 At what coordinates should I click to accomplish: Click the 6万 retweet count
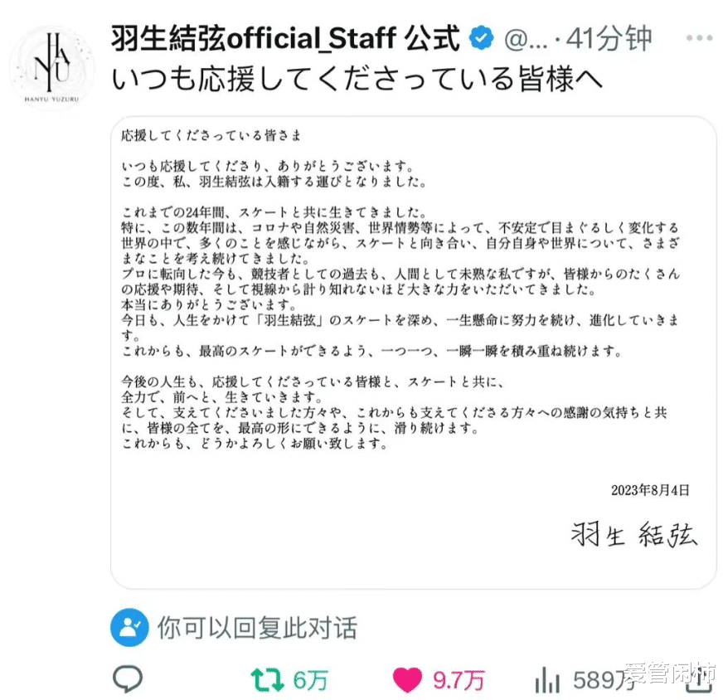(311, 680)
